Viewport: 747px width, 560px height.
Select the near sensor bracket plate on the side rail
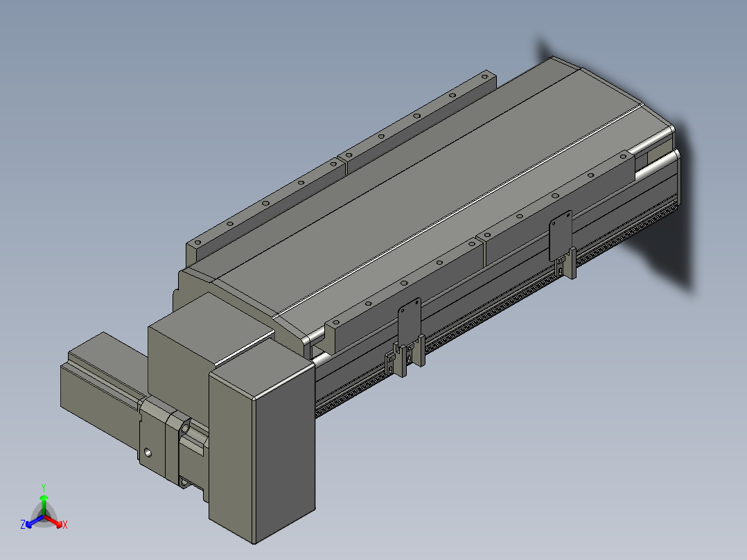[410, 322]
